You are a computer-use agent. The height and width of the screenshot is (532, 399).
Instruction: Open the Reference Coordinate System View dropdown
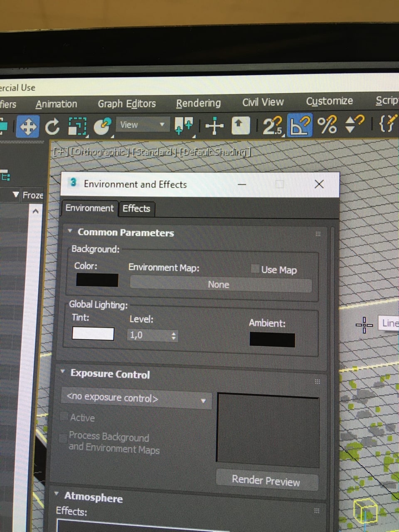pos(142,125)
